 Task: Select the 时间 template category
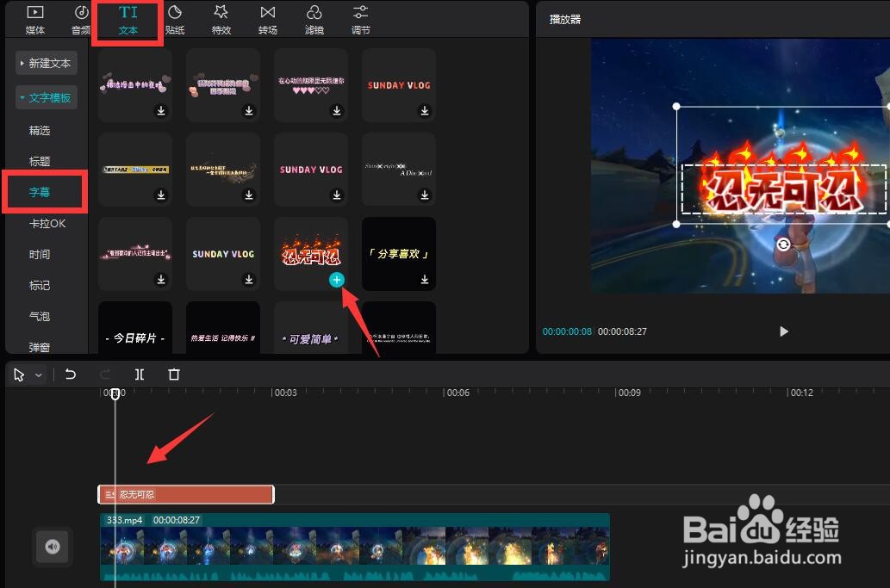click(x=40, y=255)
